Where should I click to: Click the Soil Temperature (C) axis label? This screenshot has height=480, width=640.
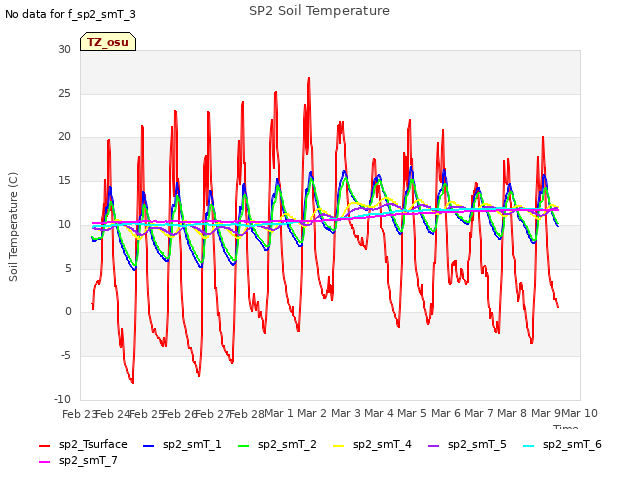tap(13, 227)
